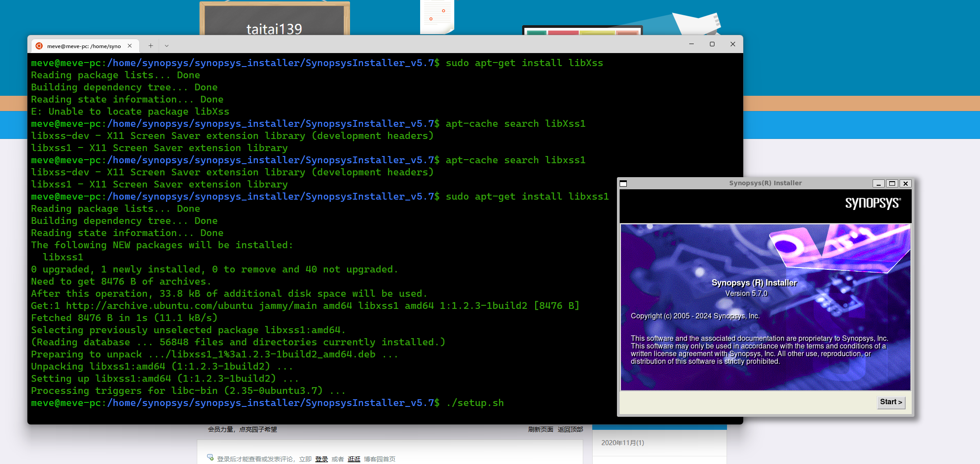Click the taitai139 chalkboard banner title

pos(274,29)
